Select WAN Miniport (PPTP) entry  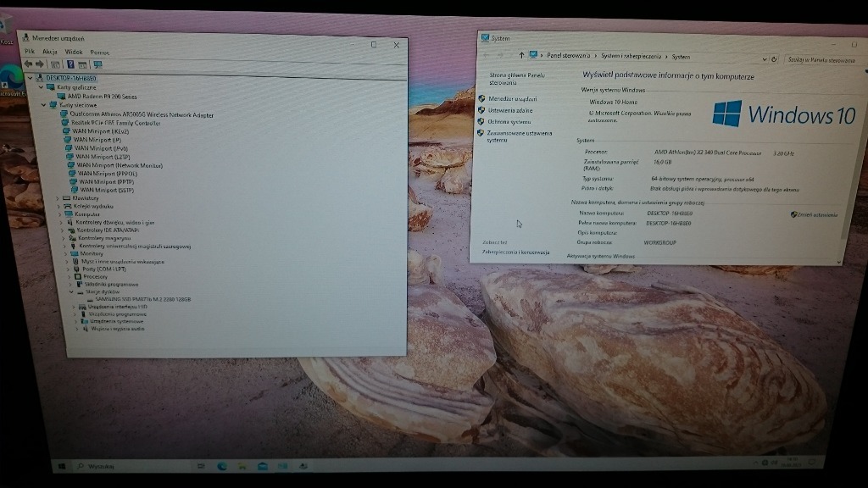click(106, 181)
